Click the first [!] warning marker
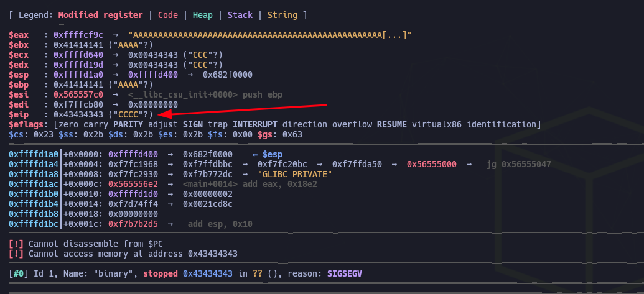 16,243
